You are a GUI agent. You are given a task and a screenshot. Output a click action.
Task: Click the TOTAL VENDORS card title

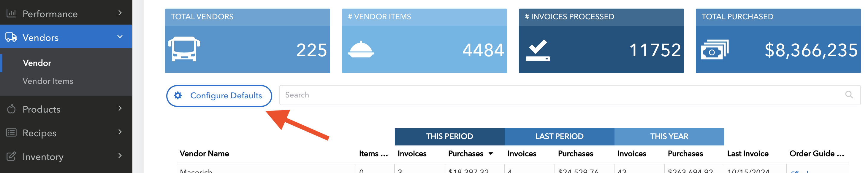pos(202,17)
